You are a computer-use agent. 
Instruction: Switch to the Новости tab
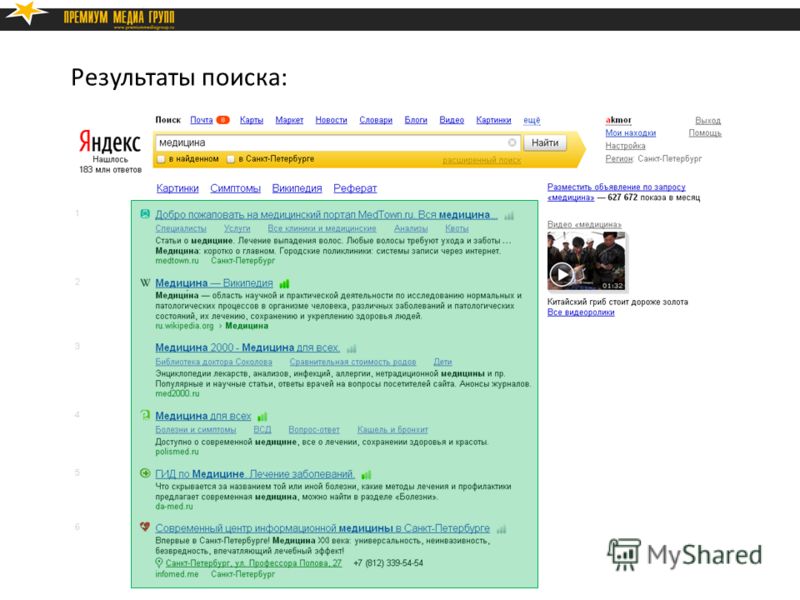pos(331,120)
